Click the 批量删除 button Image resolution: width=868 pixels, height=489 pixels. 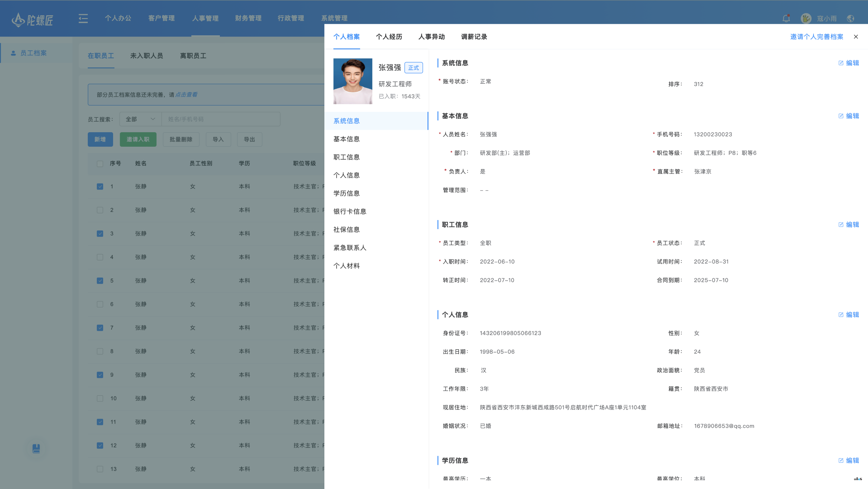181,139
